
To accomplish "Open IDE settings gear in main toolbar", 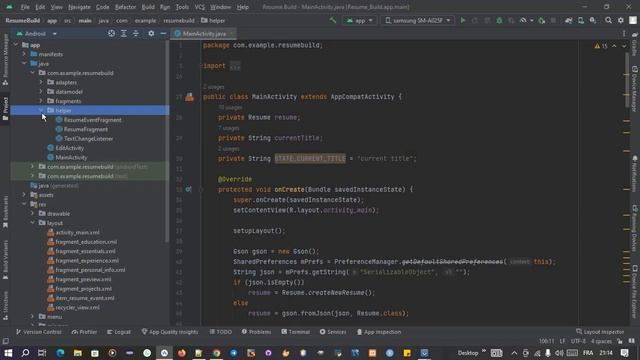I will [621, 20].
